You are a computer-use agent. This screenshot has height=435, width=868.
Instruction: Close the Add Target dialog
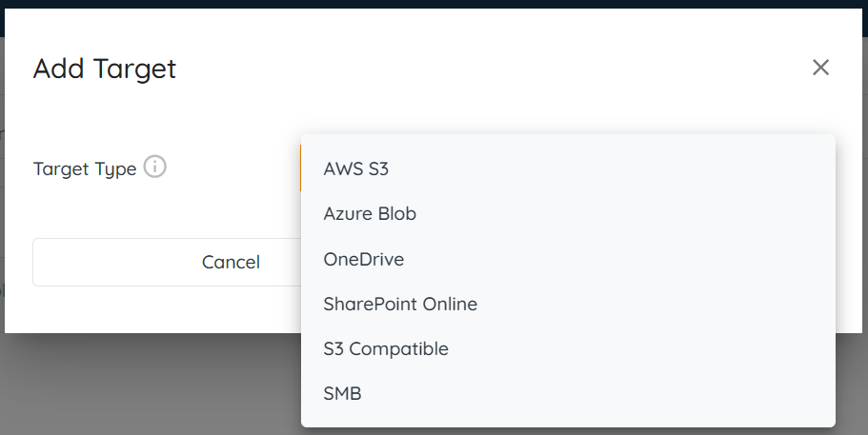point(820,68)
